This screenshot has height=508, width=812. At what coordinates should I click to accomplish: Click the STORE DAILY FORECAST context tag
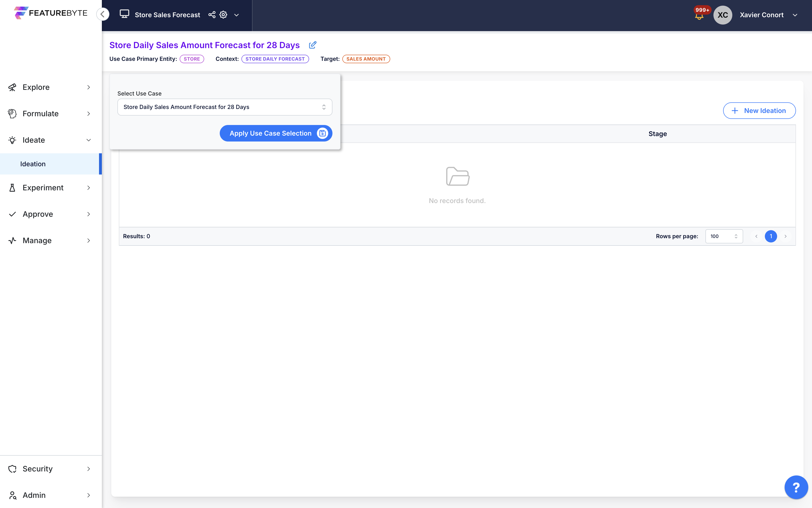click(x=275, y=59)
